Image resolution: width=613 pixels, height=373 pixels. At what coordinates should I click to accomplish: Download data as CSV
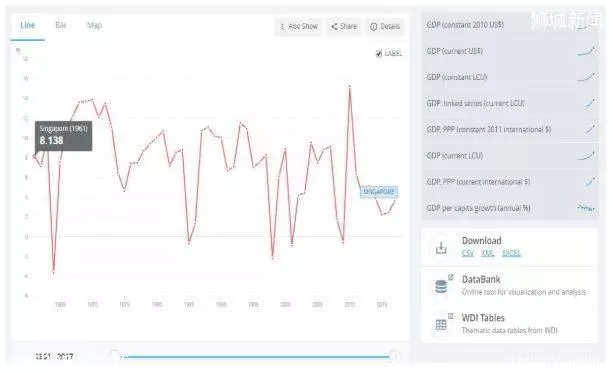coord(468,253)
